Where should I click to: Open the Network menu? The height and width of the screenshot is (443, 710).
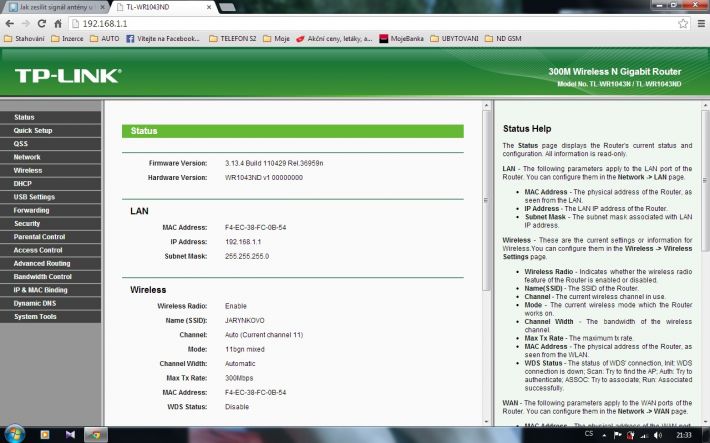coord(51,157)
